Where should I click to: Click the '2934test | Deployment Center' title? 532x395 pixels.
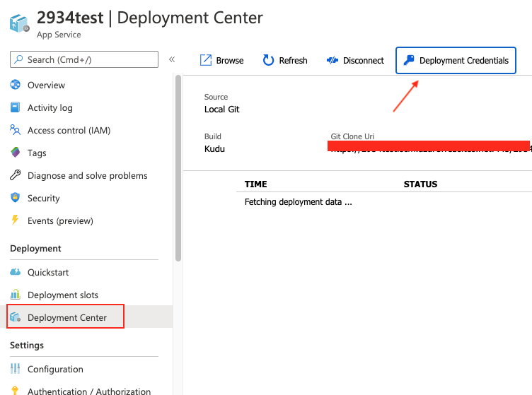coord(150,18)
